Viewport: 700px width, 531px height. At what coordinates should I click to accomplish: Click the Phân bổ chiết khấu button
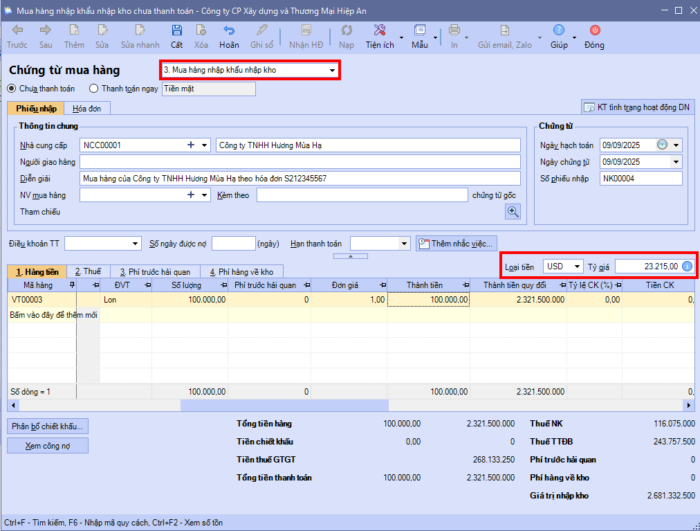pos(49,425)
